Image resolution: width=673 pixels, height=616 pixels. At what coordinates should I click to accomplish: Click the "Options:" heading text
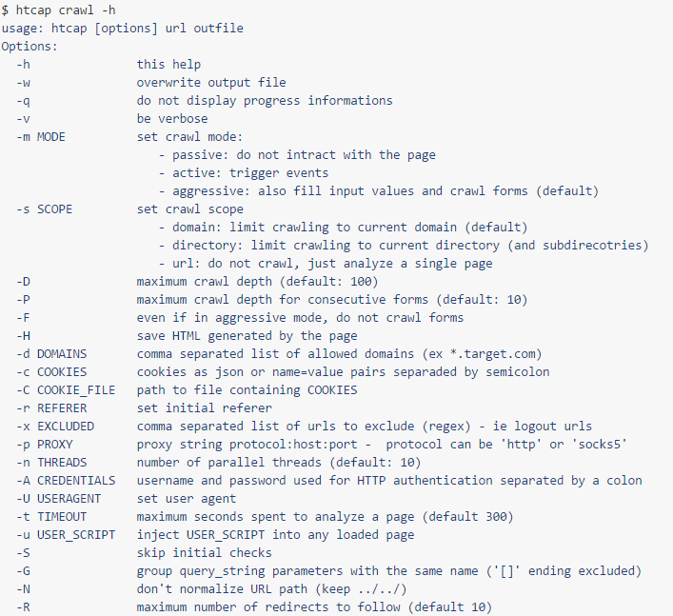point(30,46)
